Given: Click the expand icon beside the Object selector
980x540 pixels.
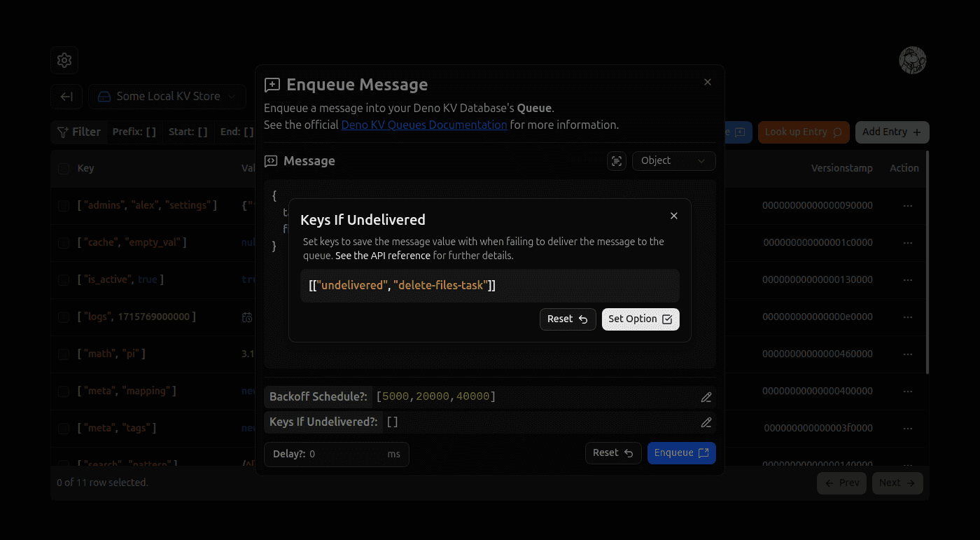Looking at the screenshot, I should (616, 161).
